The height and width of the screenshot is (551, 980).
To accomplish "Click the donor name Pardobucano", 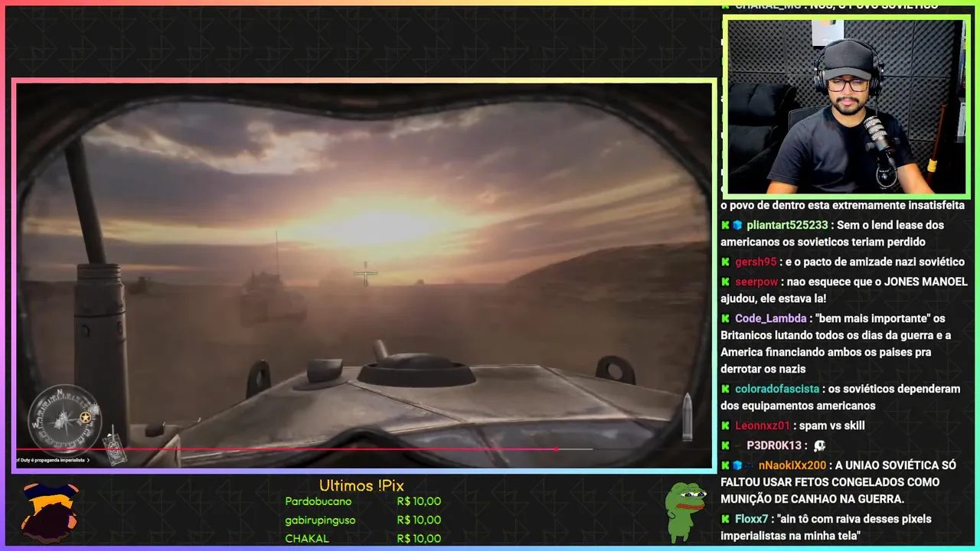I will point(318,501).
